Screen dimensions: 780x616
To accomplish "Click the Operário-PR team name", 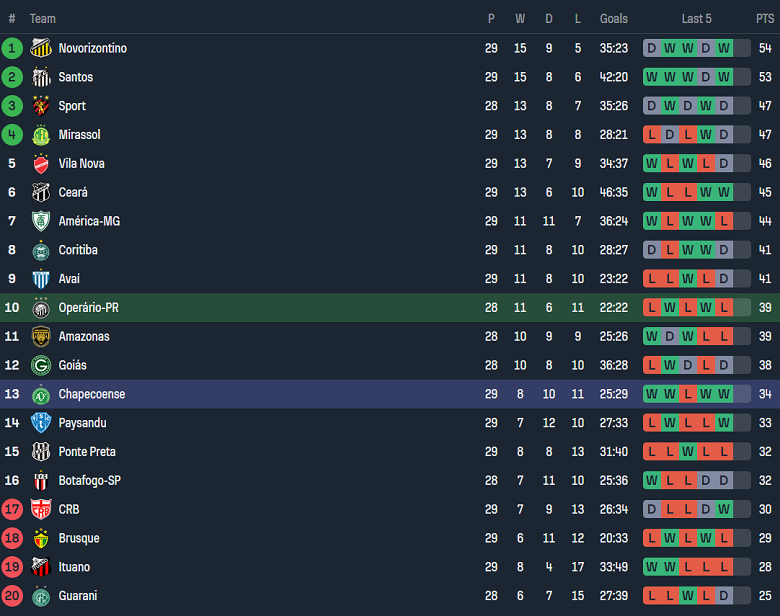I will tap(88, 308).
